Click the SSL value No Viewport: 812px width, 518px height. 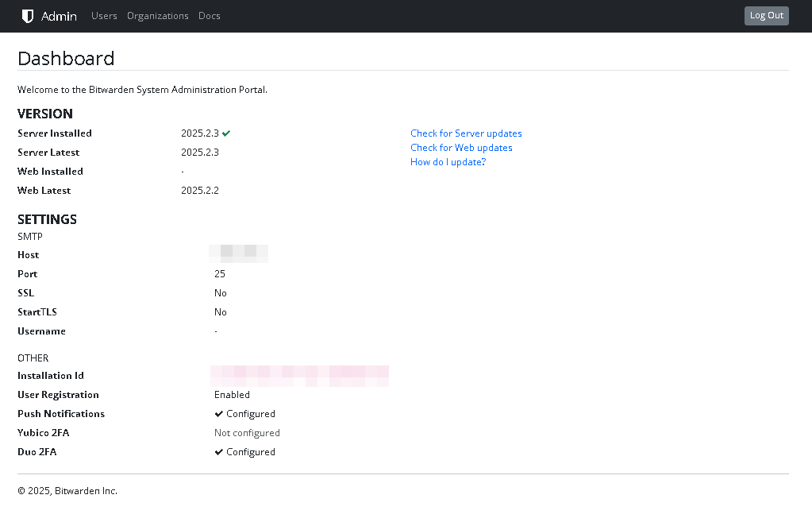click(221, 293)
